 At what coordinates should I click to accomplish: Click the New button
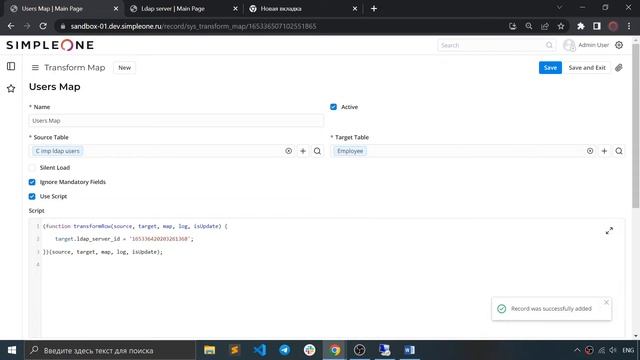click(124, 68)
